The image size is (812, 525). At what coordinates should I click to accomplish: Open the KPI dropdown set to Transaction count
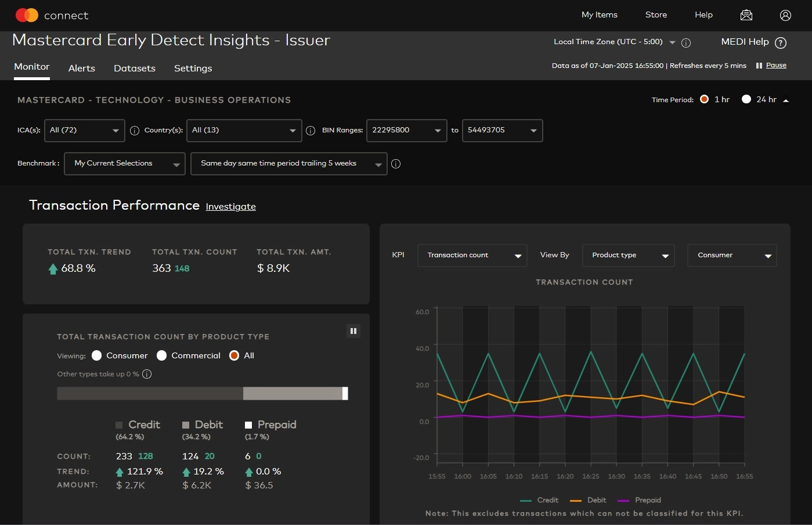471,255
